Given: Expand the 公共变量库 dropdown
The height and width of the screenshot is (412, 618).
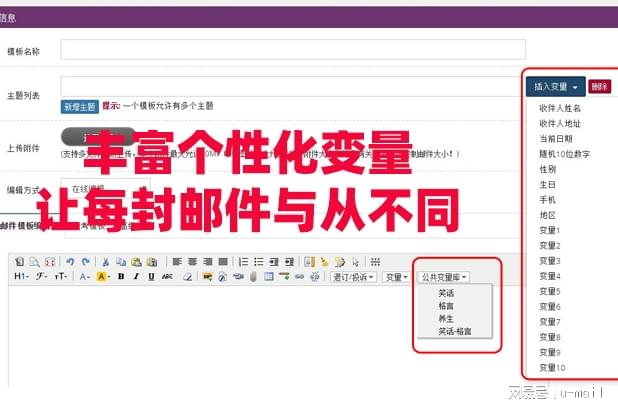Looking at the screenshot, I should click(x=445, y=277).
